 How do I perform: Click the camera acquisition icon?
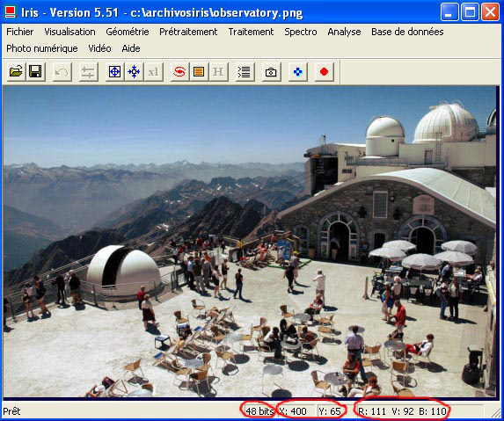coord(271,71)
